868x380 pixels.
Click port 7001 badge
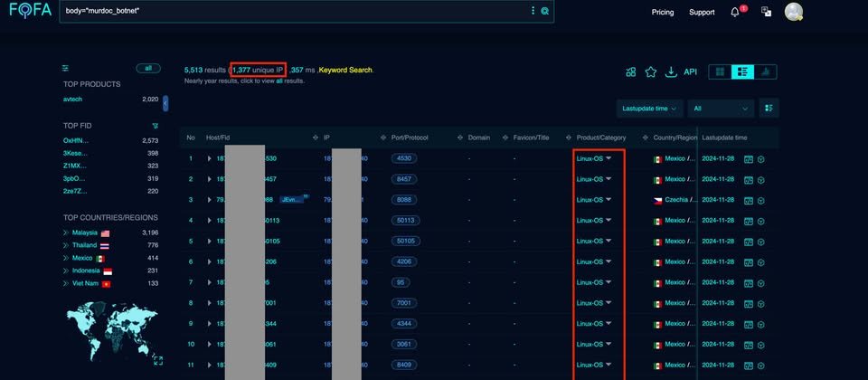click(404, 304)
